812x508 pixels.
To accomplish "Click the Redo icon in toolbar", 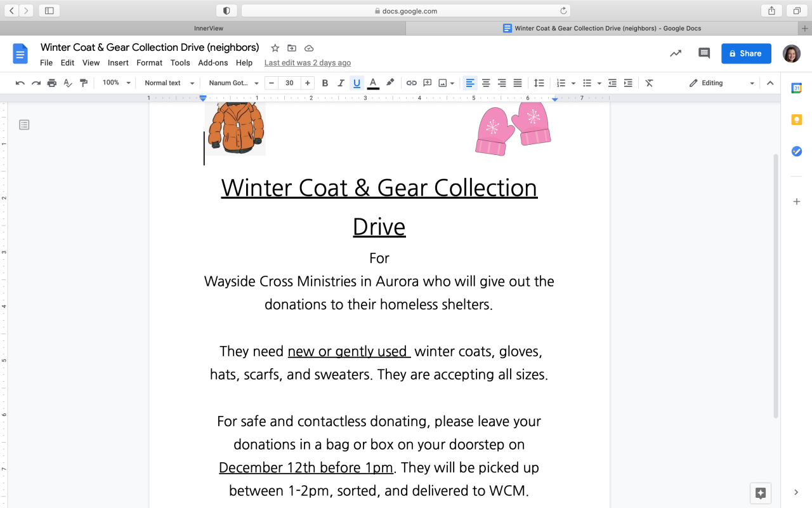I will coord(36,83).
